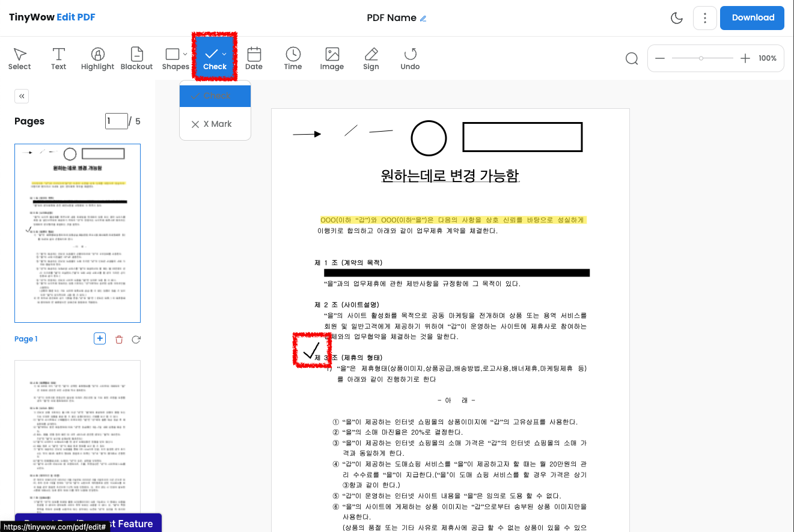This screenshot has height=532, width=794.
Task: Activate the Highlight tool
Action: [x=97, y=58]
